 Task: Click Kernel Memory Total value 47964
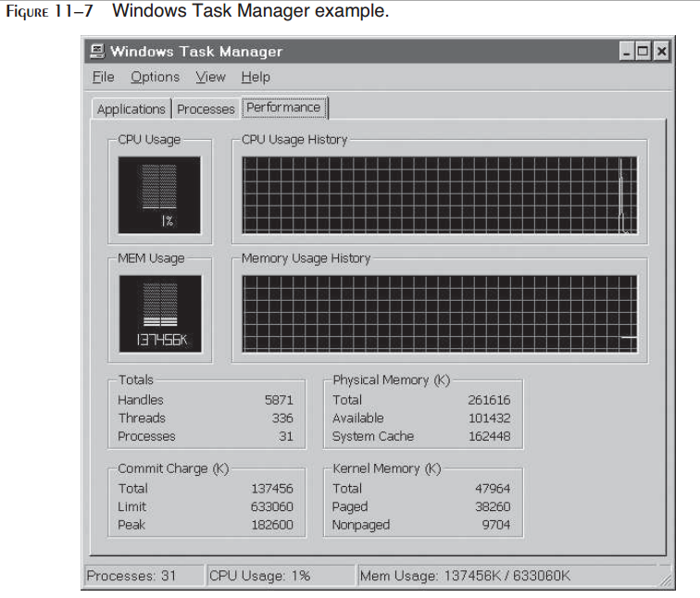coord(493,489)
